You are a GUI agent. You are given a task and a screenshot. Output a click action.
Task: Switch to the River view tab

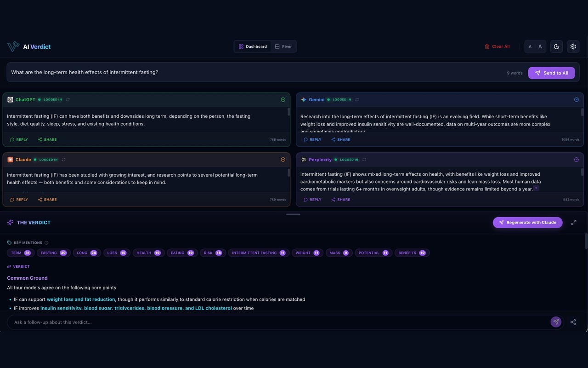[x=283, y=46]
